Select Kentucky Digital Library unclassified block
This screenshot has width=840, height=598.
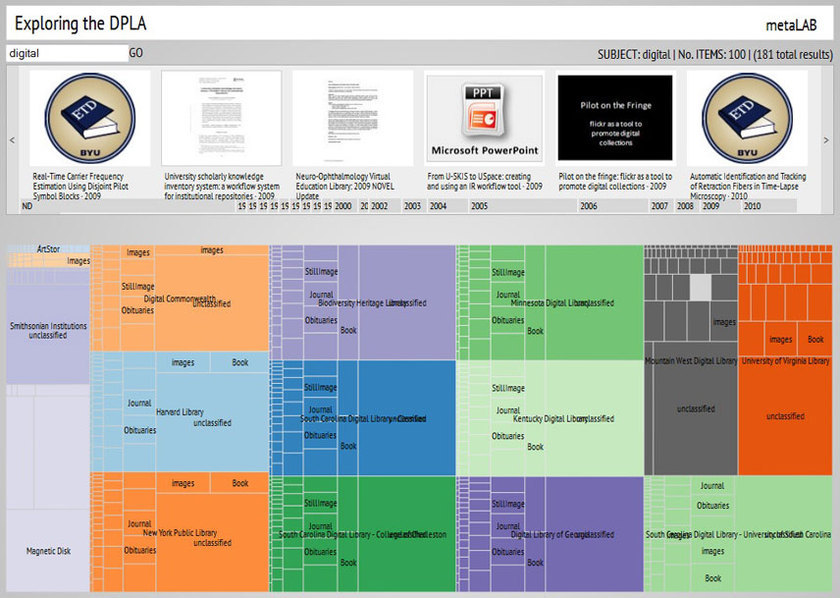[x=594, y=418]
